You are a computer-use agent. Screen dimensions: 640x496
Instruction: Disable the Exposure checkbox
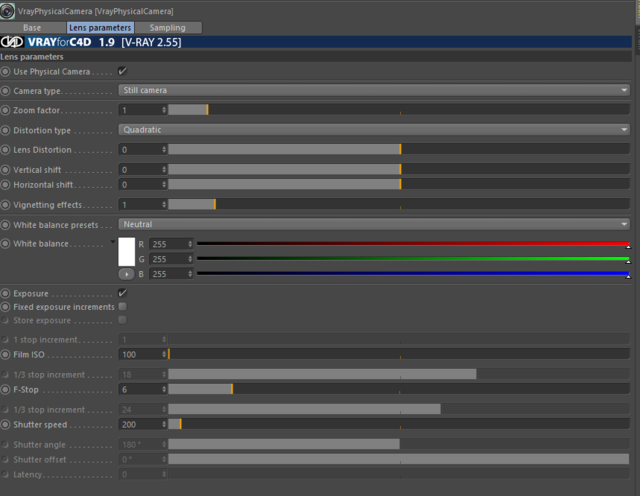(x=122, y=293)
